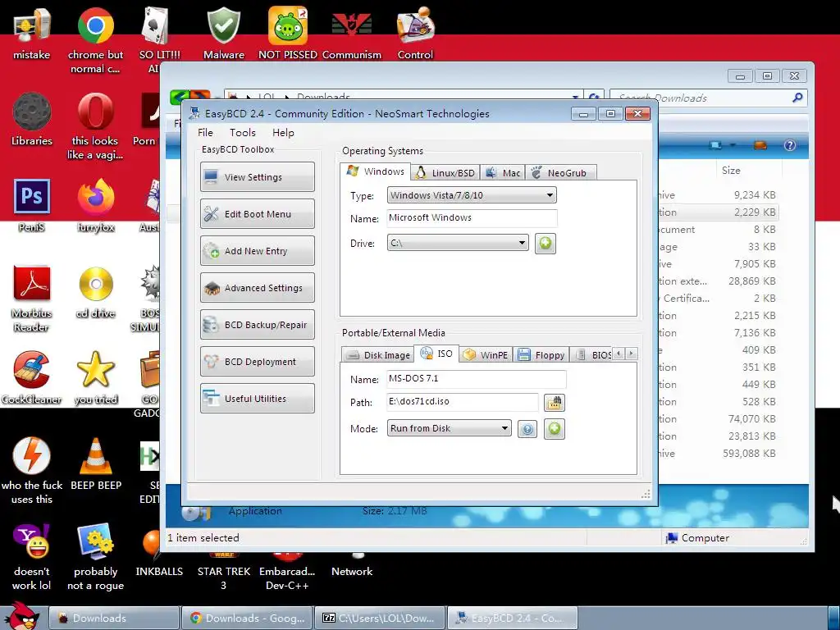Open the probably not a rogue icon
Image resolution: width=840 pixels, height=630 pixels.
point(95,557)
